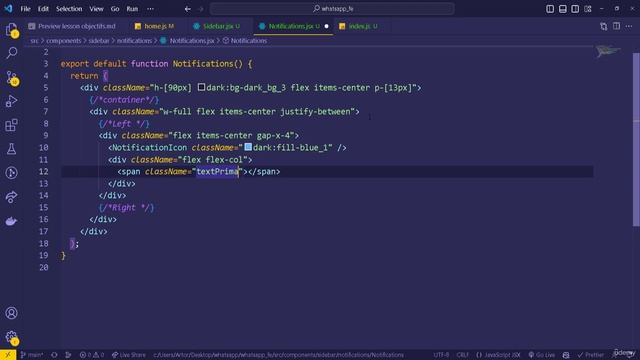Toggle the bottom panel layout icon

(x=562, y=9)
